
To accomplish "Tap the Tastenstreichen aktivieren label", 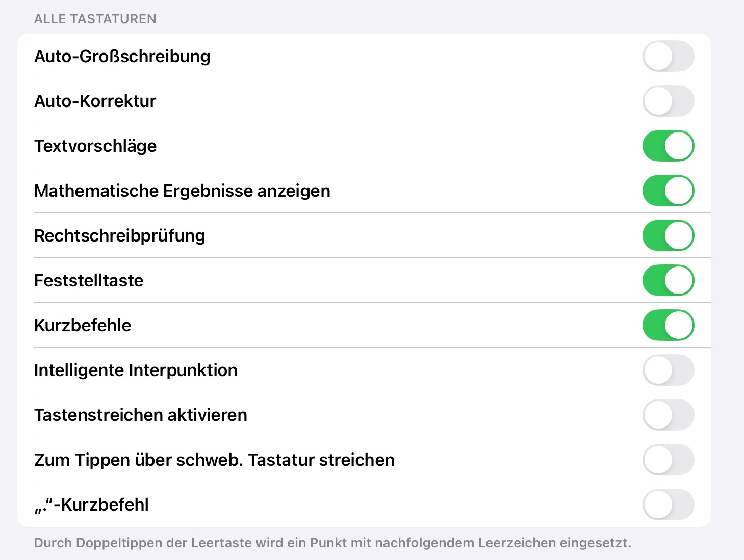I will 140,415.
